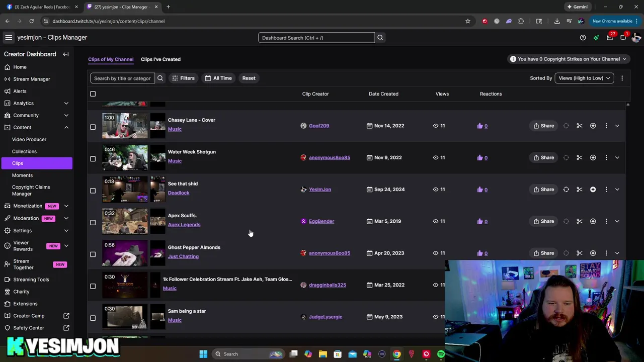The image size is (644, 362).
Task: Bookmark page with the star icon
Action: click(x=468, y=21)
